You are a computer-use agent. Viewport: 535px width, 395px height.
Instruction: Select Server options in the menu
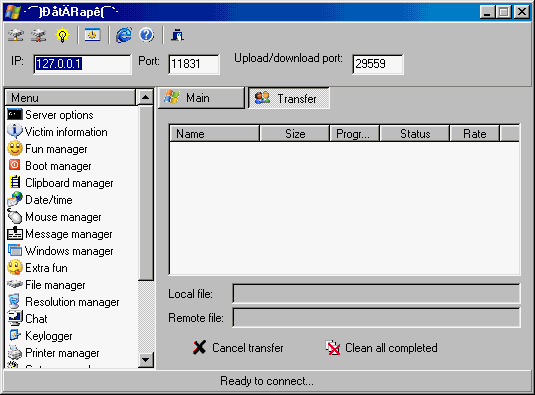click(x=59, y=115)
